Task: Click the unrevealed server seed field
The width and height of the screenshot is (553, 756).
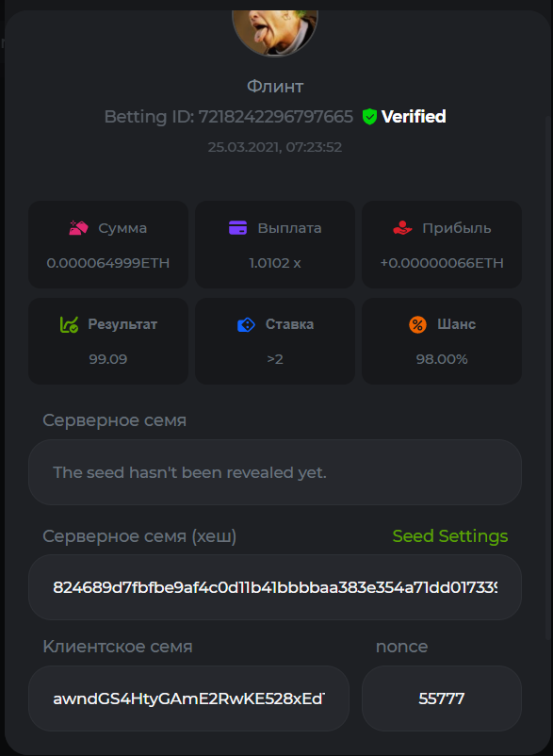Action: (x=275, y=472)
